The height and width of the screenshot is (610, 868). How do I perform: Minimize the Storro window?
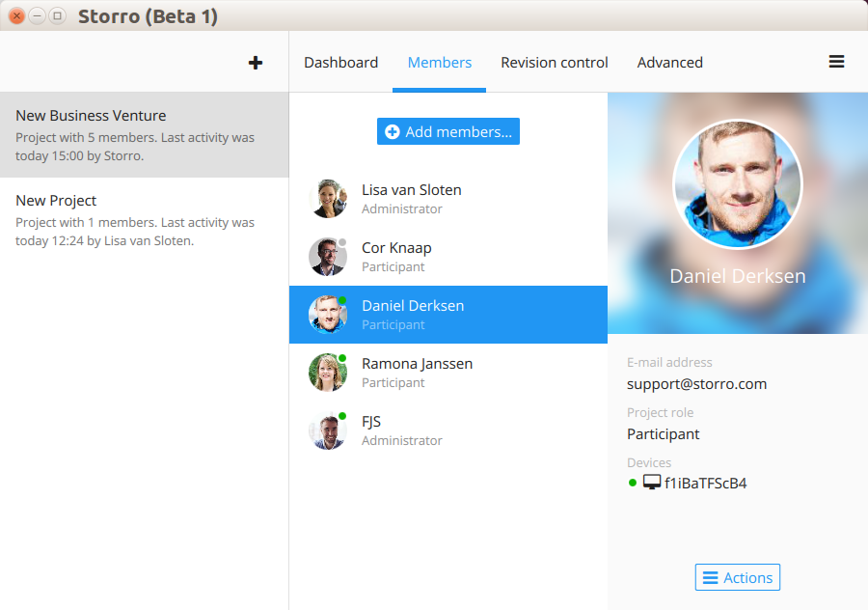(x=37, y=16)
